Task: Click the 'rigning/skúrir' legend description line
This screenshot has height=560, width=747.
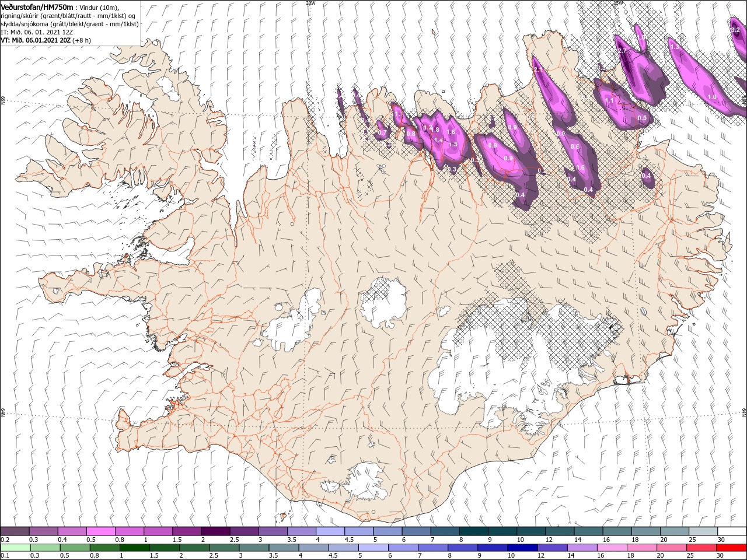Action: coord(67,15)
